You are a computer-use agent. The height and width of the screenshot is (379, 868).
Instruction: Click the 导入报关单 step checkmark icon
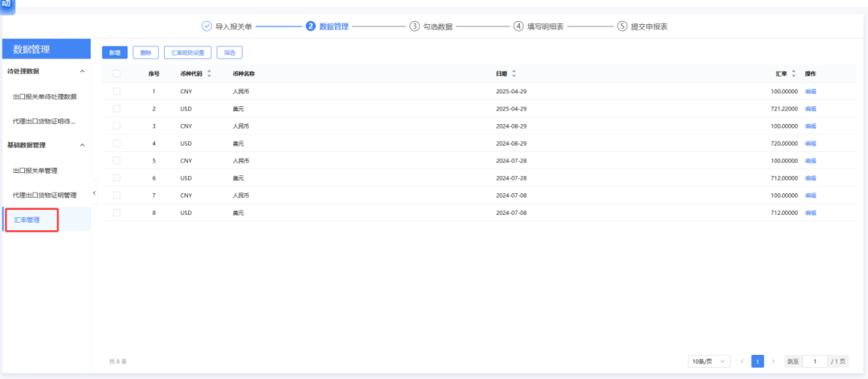point(207,26)
